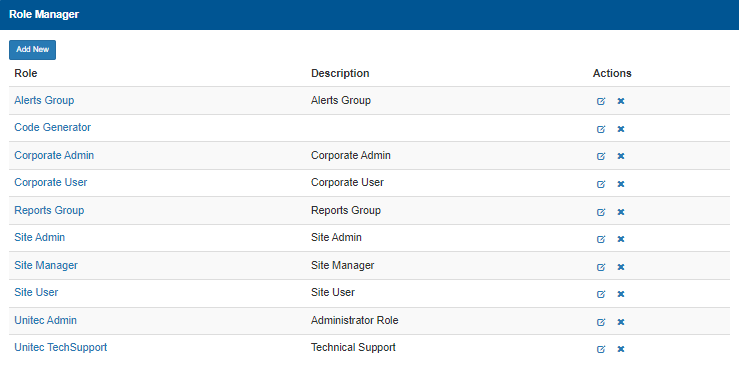Click the Role Manager page title
Image resolution: width=739 pixels, height=382 pixels.
click(x=44, y=15)
